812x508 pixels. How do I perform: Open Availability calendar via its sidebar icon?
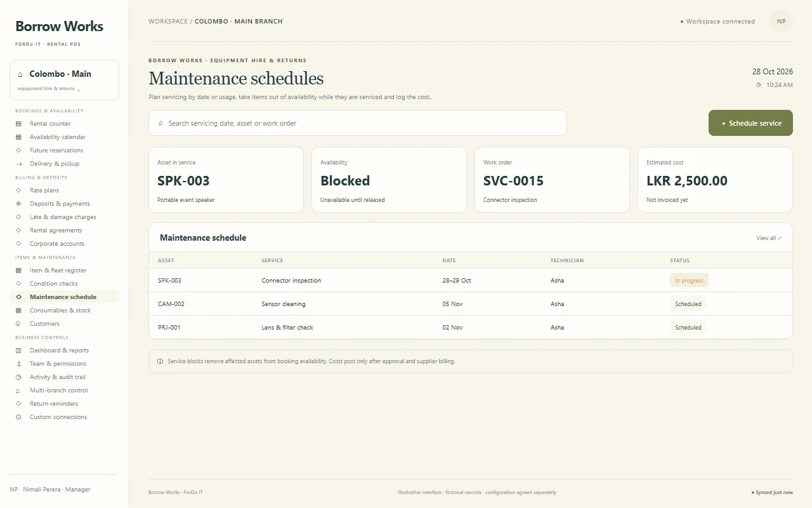coord(18,137)
